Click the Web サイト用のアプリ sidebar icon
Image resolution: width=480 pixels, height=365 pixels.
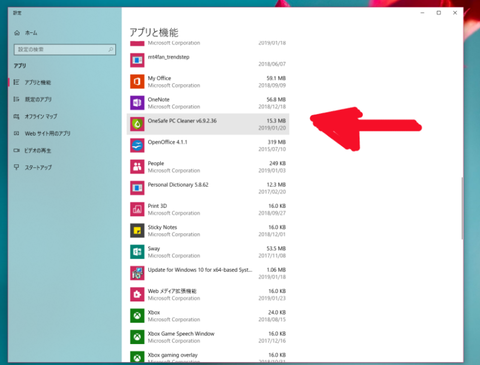point(16,133)
